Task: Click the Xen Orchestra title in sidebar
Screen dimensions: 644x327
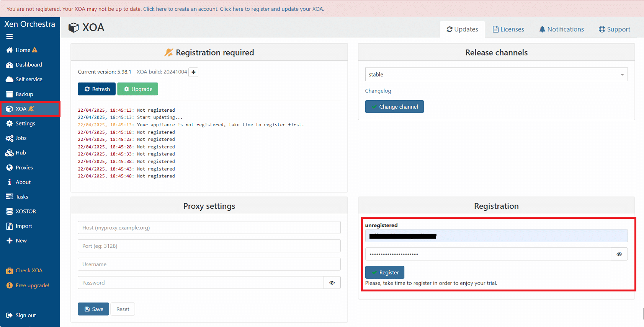Action: (30, 24)
